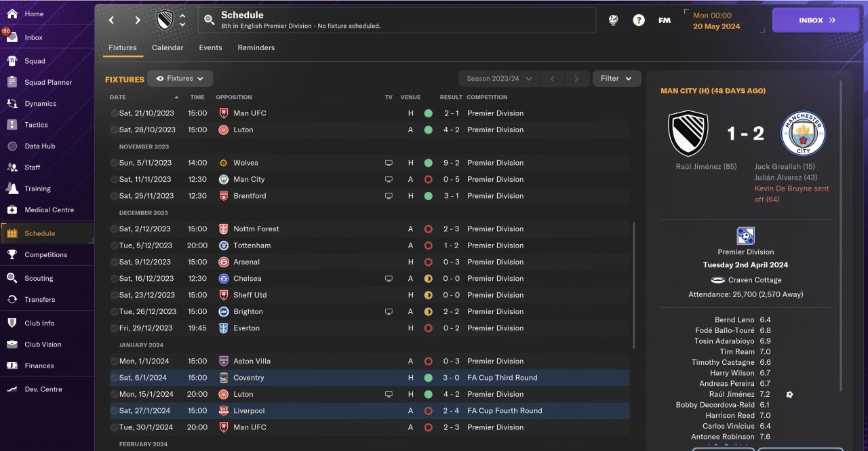Viewport: 868px width, 451px height.
Task: Click the fixtures list vertical scrollbar
Action: click(634, 285)
